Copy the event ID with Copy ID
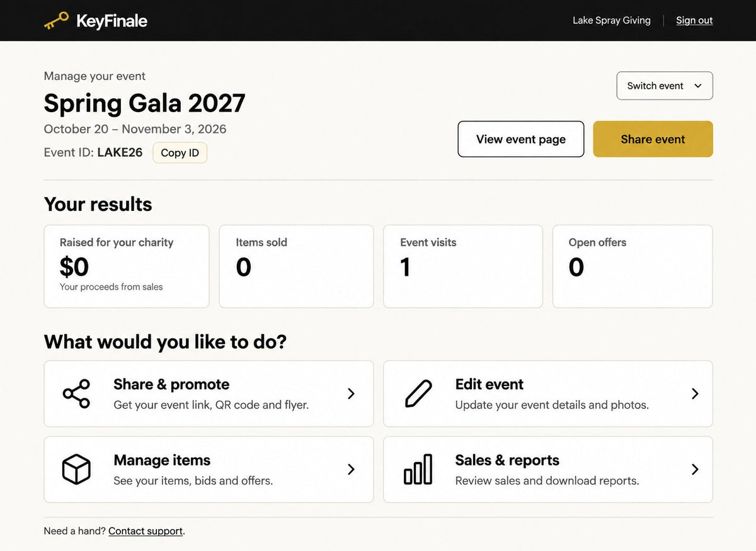The width and height of the screenshot is (756, 551). click(180, 152)
